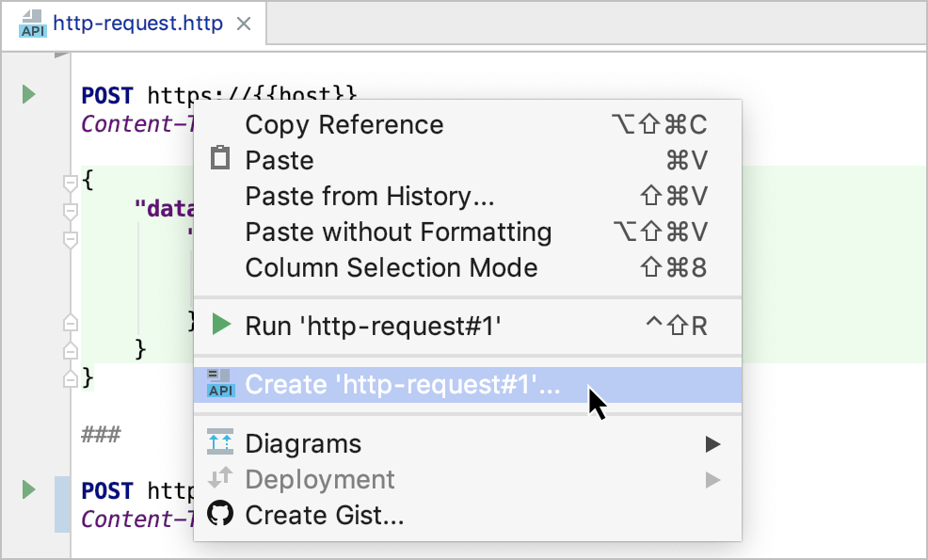Click the clipboard icon beside the Paste entry
This screenshot has width=928, height=560.
(x=219, y=160)
